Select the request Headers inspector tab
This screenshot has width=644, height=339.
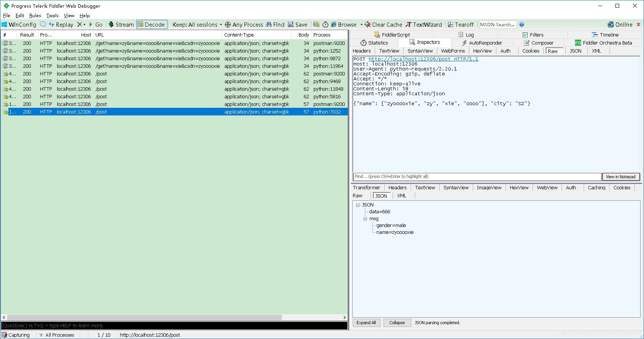pyautogui.click(x=361, y=51)
